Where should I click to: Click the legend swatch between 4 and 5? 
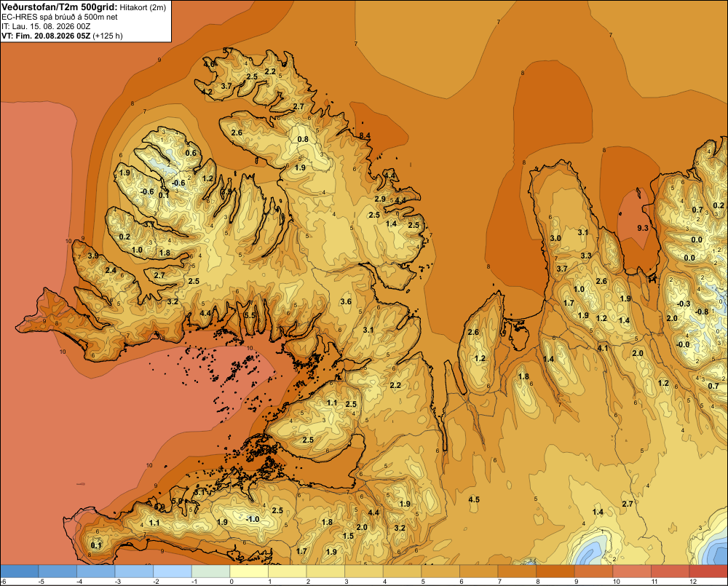pos(402,571)
